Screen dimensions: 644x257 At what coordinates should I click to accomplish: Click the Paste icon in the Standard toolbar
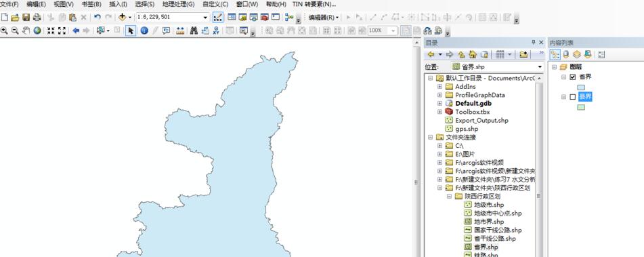72,17
